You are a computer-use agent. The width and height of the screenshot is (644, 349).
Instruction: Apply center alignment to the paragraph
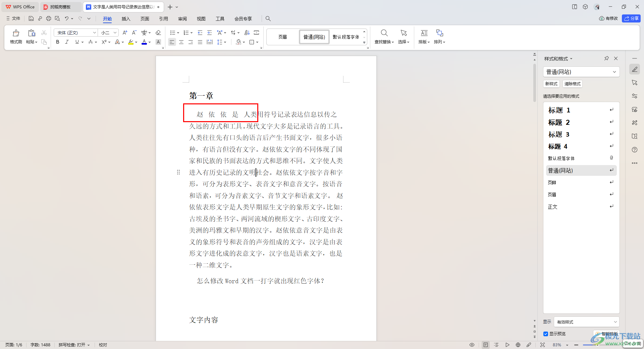click(x=181, y=42)
